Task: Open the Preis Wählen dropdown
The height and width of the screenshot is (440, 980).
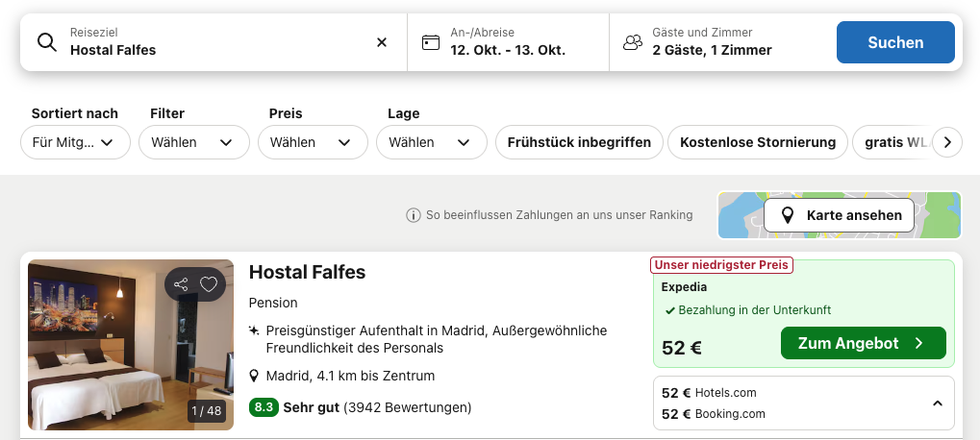Action: pos(313,142)
